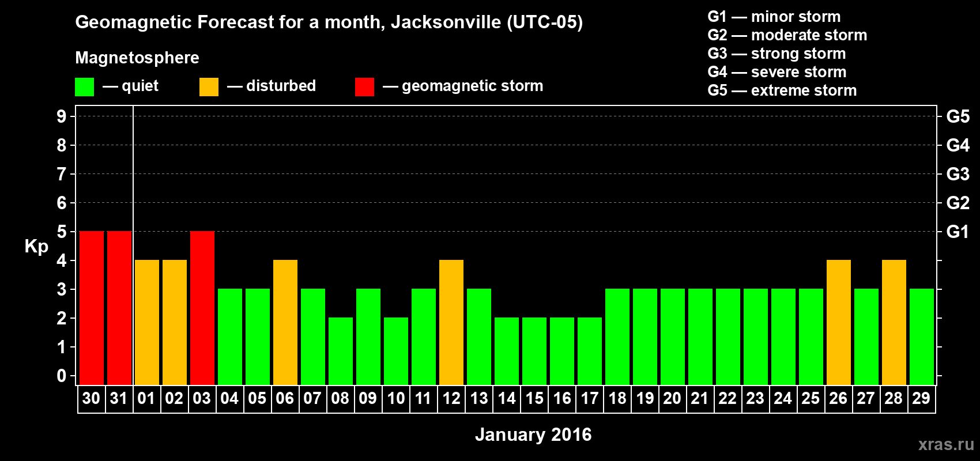Viewport: 980px width, 461px height.
Task: Select the red bar for day 30
Action: (x=92, y=308)
